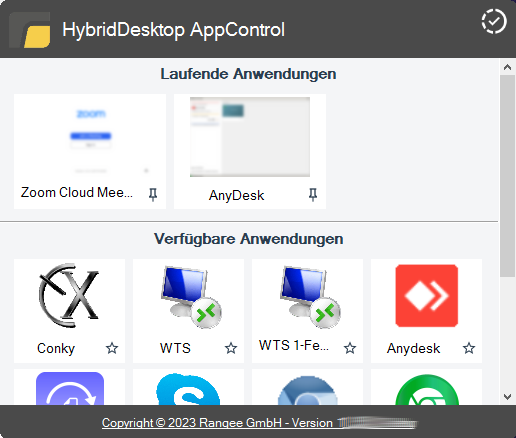Favorite WTS 1-Fe... with its star
516x438 pixels.
click(x=350, y=348)
